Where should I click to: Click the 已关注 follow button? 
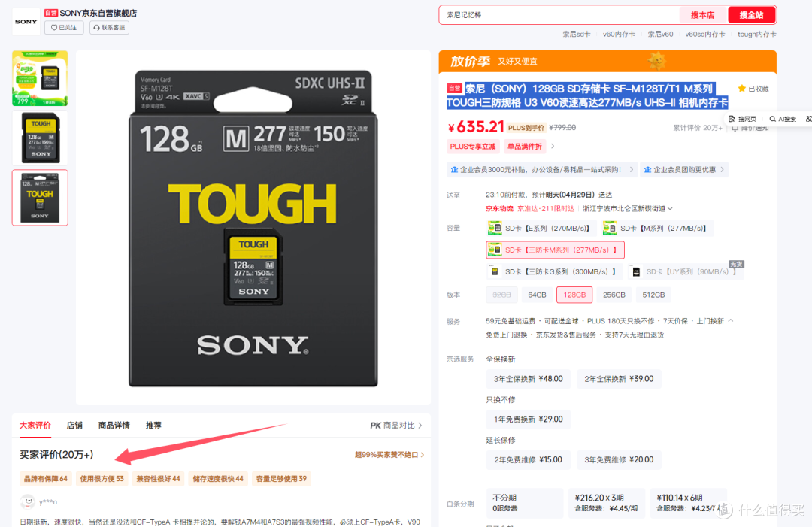(x=64, y=27)
